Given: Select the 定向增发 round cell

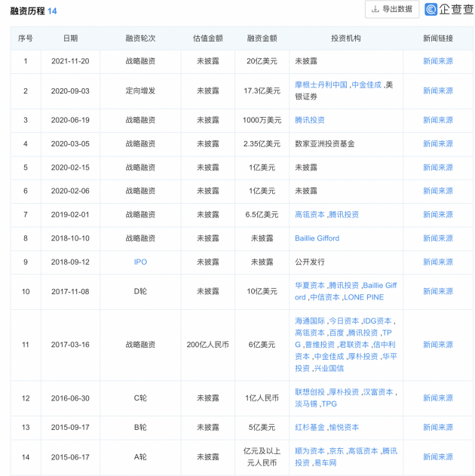Looking at the screenshot, I should tap(140, 91).
